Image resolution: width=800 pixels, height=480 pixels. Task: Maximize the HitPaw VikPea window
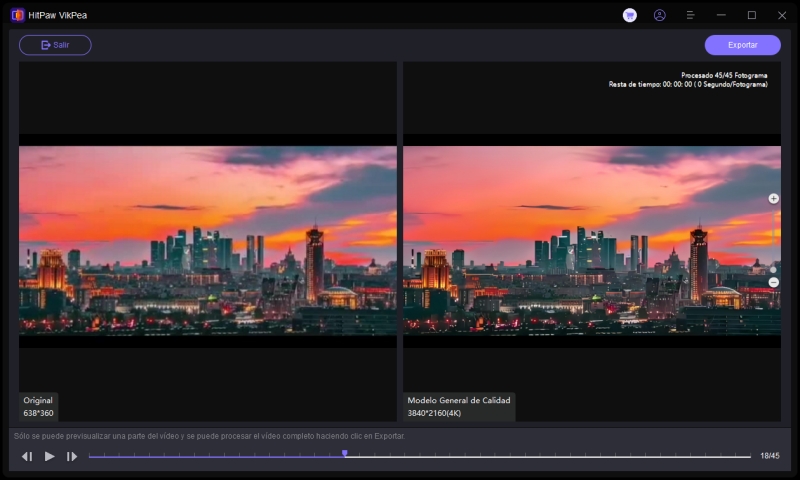click(751, 15)
